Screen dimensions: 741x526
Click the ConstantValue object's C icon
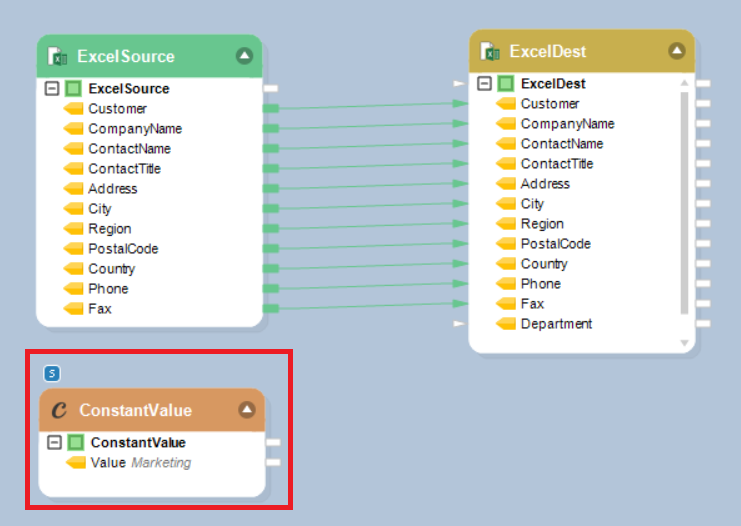[x=59, y=410]
